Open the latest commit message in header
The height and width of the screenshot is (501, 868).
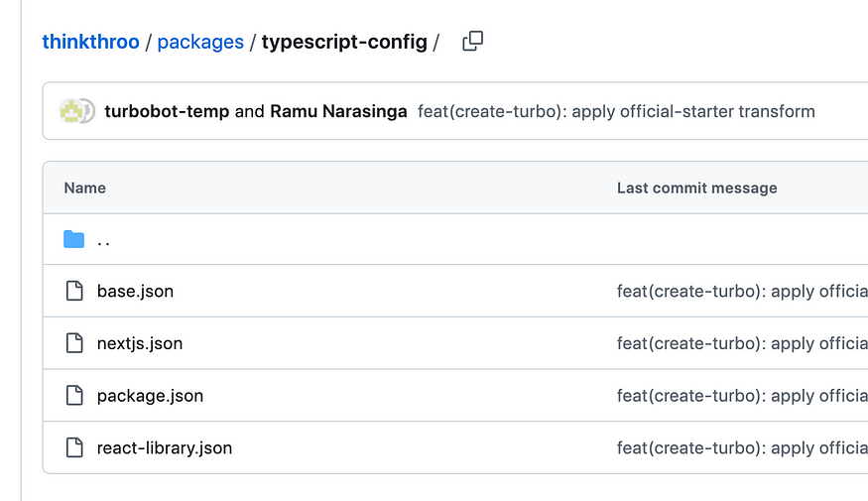[x=616, y=111]
